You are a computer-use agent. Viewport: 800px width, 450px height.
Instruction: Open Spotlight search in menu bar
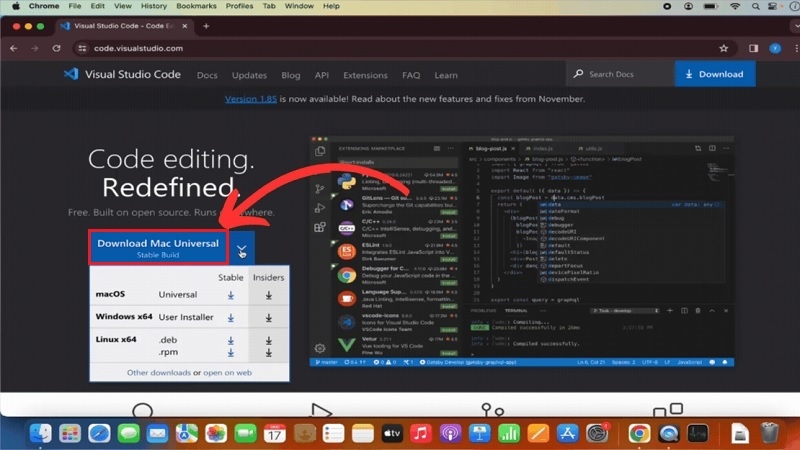[x=756, y=6]
